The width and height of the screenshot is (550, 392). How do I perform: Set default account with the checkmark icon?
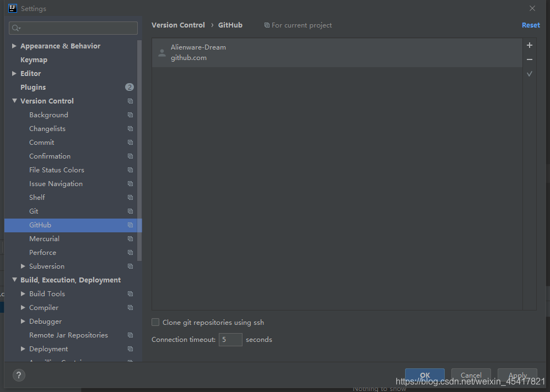(x=529, y=74)
